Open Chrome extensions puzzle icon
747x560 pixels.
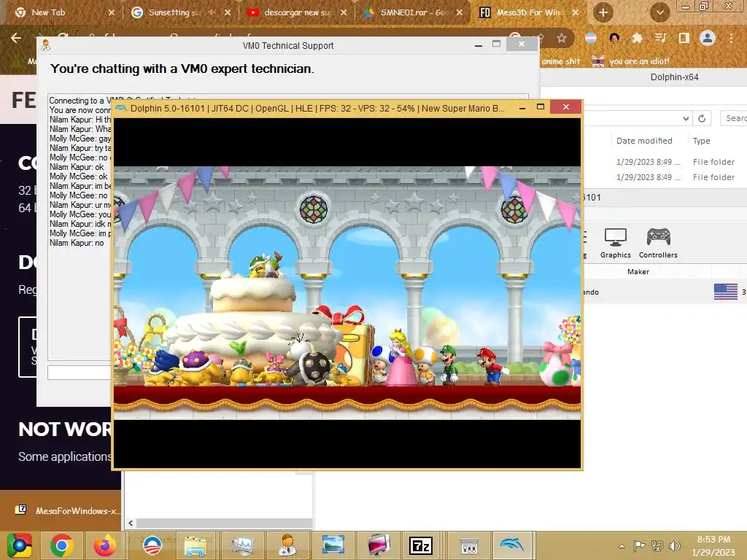click(x=637, y=38)
